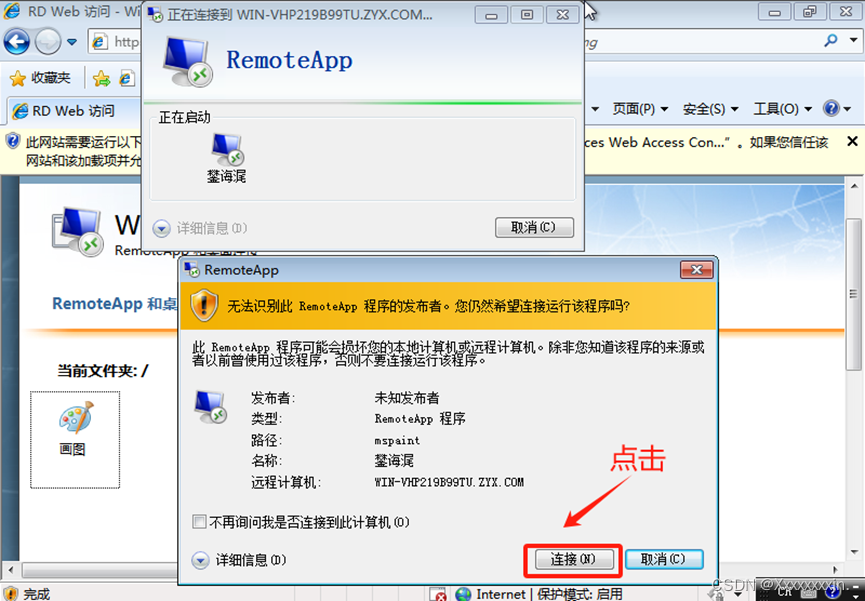Click the second favorites bar IE page icon
Screen dimensions: 865x601
coord(127,79)
